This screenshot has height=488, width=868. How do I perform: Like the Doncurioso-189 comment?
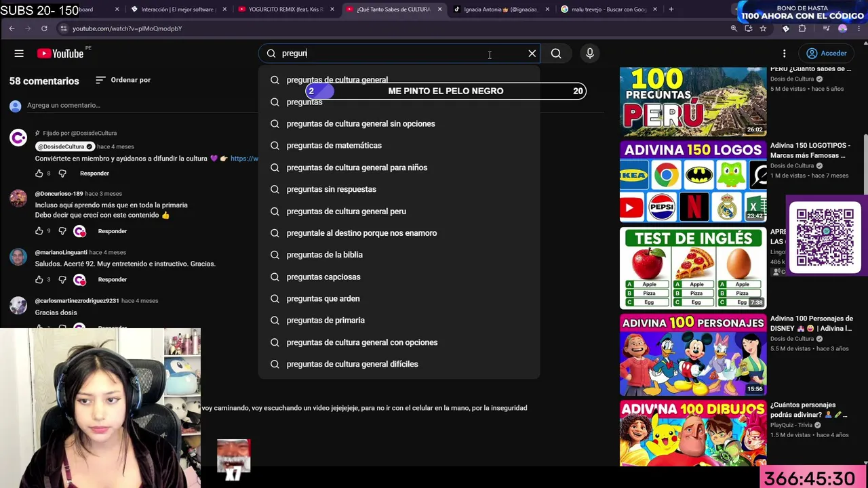(39, 231)
